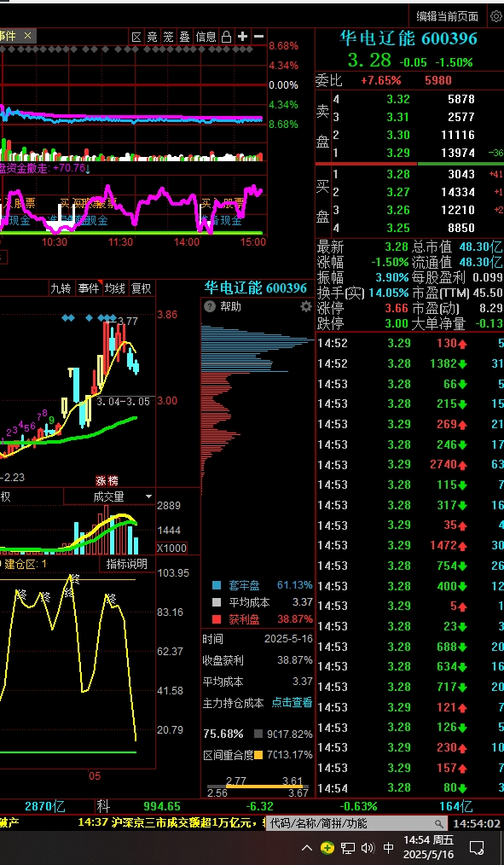Viewport: 504px width, 865px height.
Task: Toggle the 均线 moving average tab
Action: [x=114, y=288]
